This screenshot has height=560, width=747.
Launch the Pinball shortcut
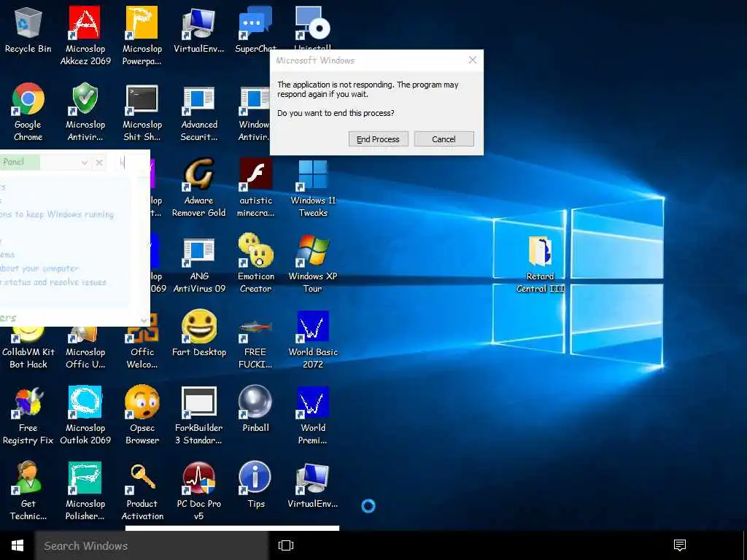coord(255,410)
